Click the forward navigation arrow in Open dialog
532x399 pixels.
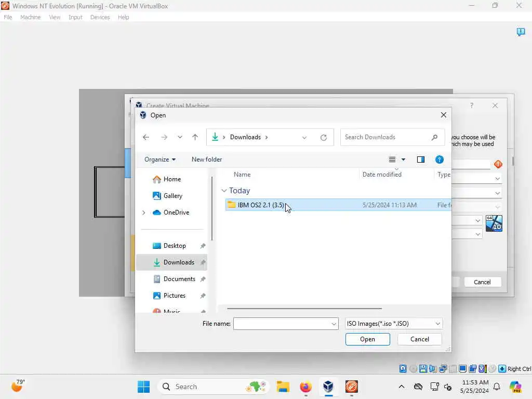(164, 137)
